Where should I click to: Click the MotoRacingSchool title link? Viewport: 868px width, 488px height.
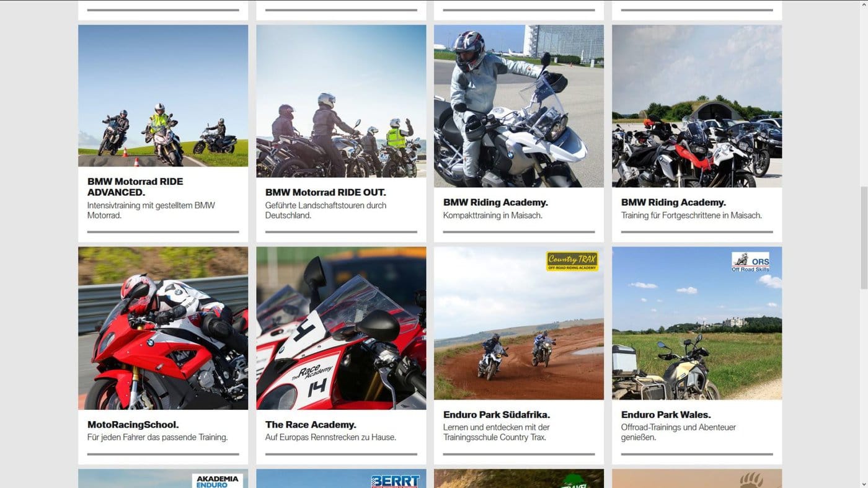[133, 425]
